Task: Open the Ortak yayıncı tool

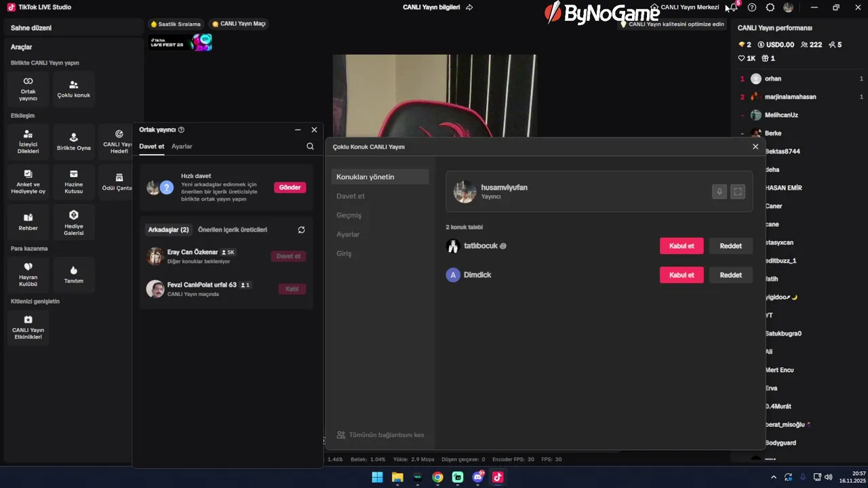Action: click(28, 89)
